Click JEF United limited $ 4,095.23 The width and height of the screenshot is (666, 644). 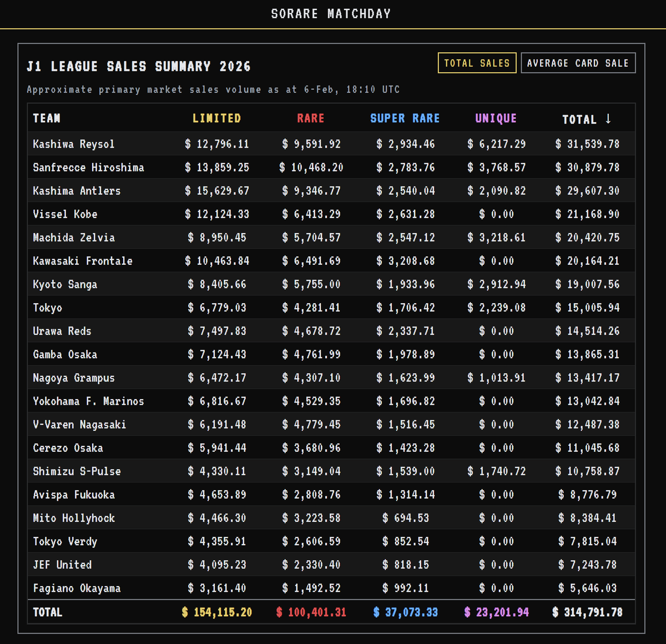coord(217,564)
